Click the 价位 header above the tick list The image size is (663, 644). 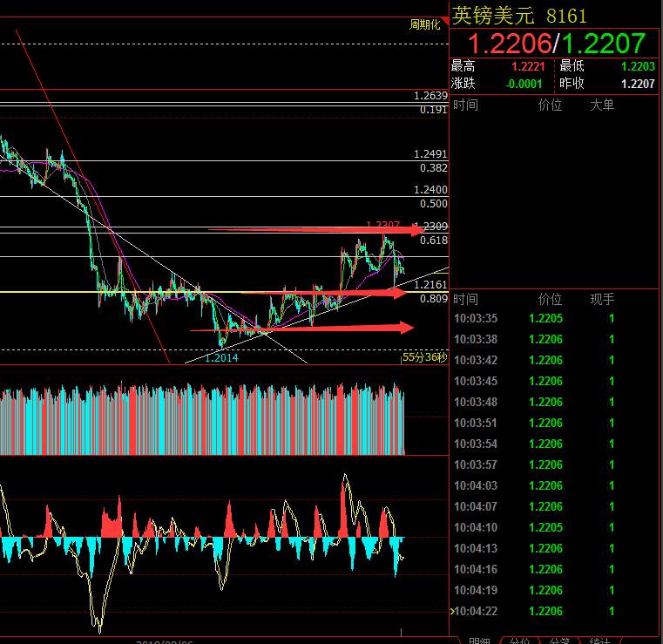tap(550, 299)
